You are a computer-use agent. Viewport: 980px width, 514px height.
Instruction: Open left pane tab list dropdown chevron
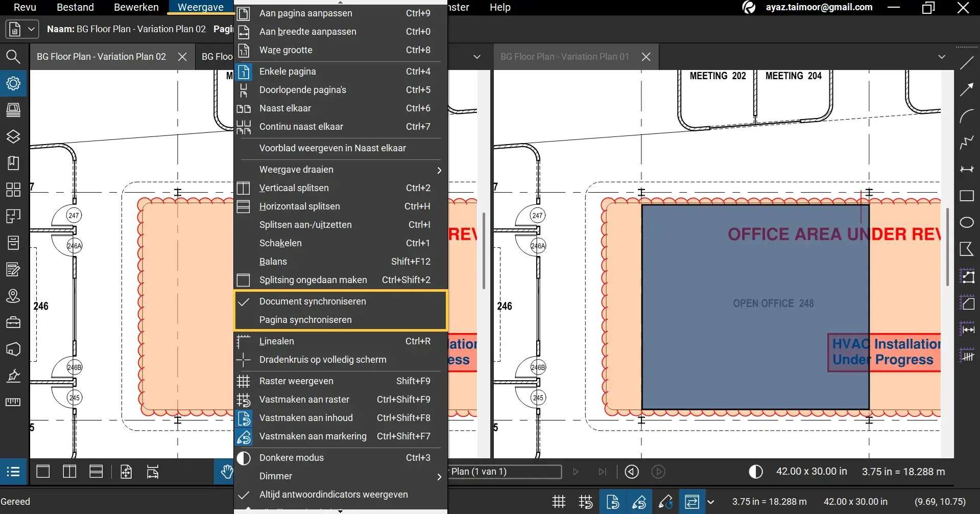477,57
